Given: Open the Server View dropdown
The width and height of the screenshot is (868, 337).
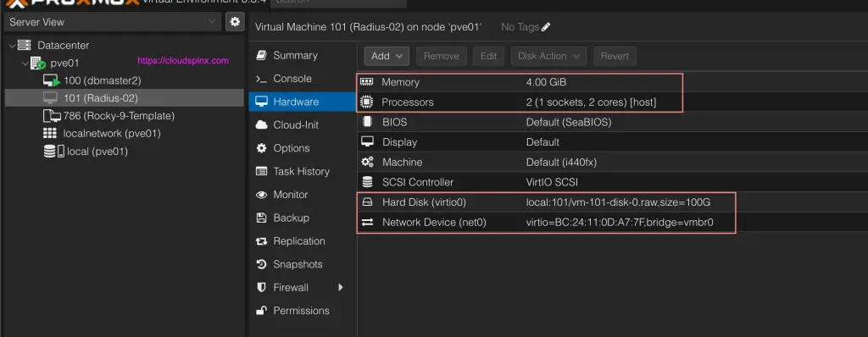Looking at the screenshot, I should (x=113, y=22).
